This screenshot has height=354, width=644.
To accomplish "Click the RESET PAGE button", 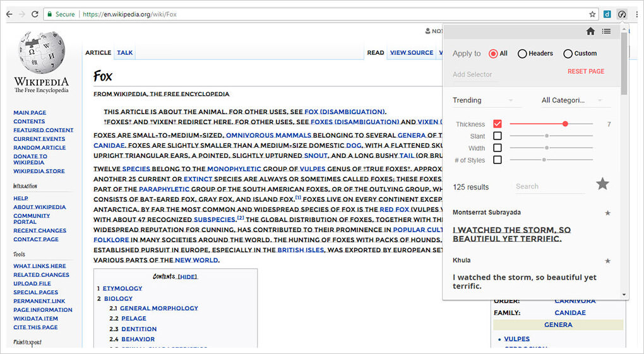I will click(x=586, y=71).
